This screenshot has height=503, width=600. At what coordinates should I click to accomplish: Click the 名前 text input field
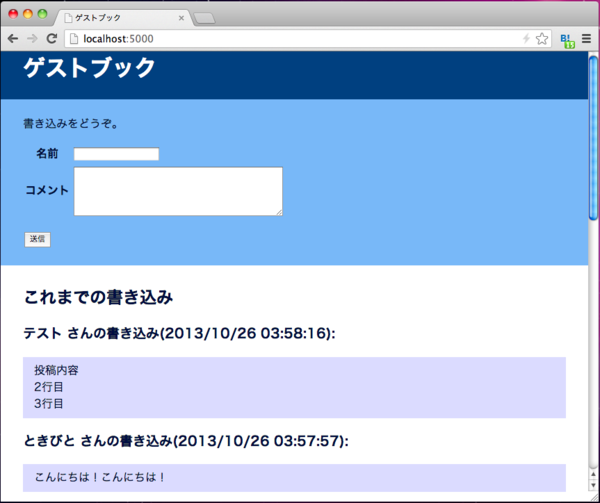(116, 154)
